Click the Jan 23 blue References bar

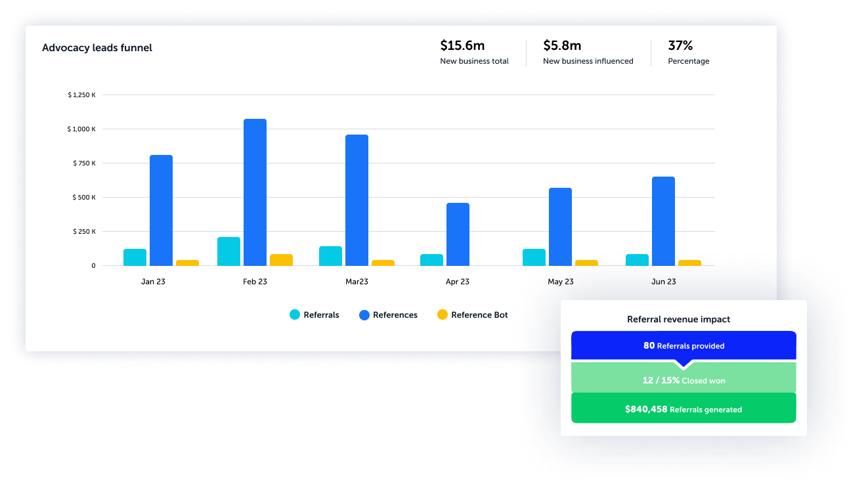tap(161, 210)
